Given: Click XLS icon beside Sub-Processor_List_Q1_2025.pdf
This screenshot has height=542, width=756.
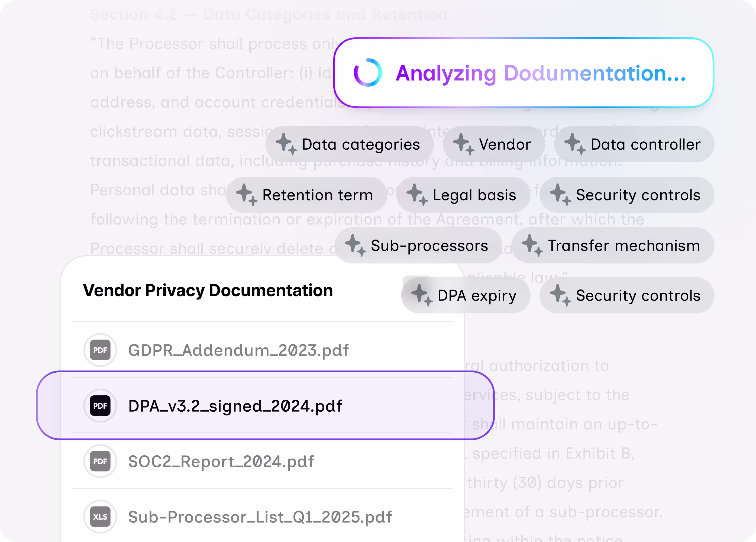Looking at the screenshot, I should [100, 517].
